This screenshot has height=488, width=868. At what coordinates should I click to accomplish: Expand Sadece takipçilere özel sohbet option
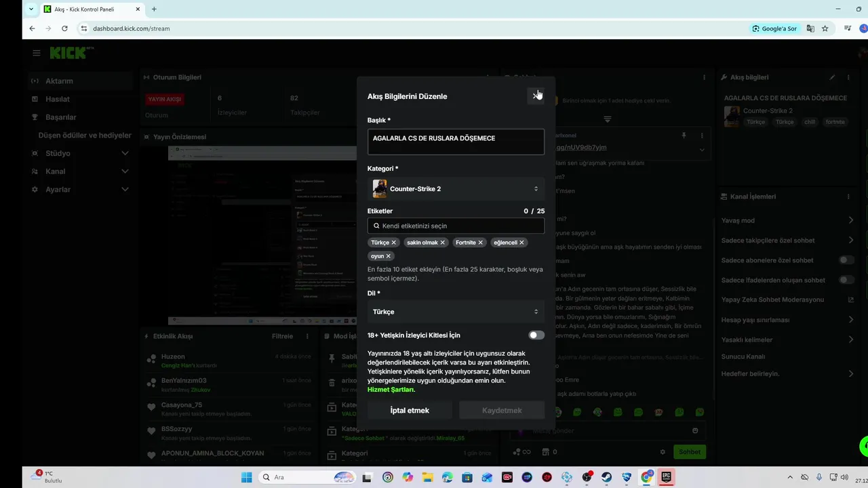point(850,240)
